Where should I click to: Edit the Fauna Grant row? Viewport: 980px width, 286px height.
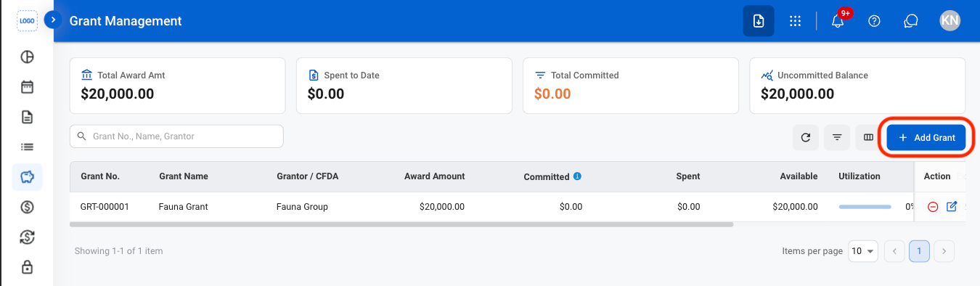tap(952, 207)
